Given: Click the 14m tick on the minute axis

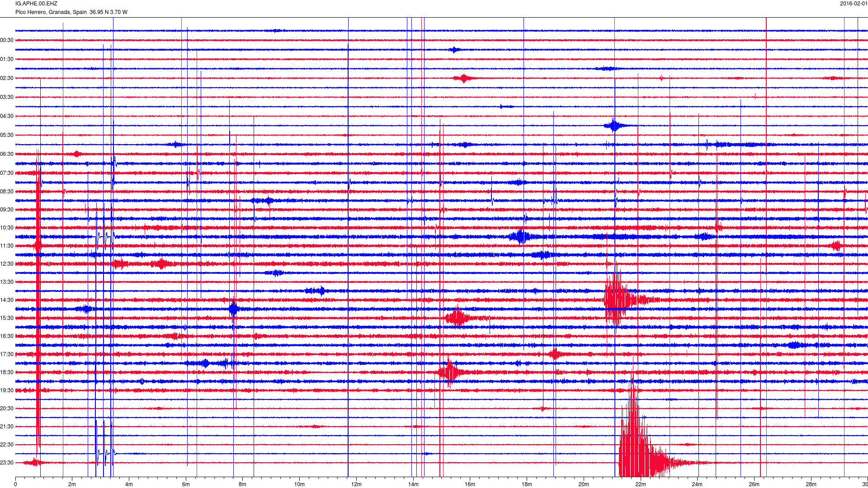Looking at the screenshot, I should (x=413, y=484).
